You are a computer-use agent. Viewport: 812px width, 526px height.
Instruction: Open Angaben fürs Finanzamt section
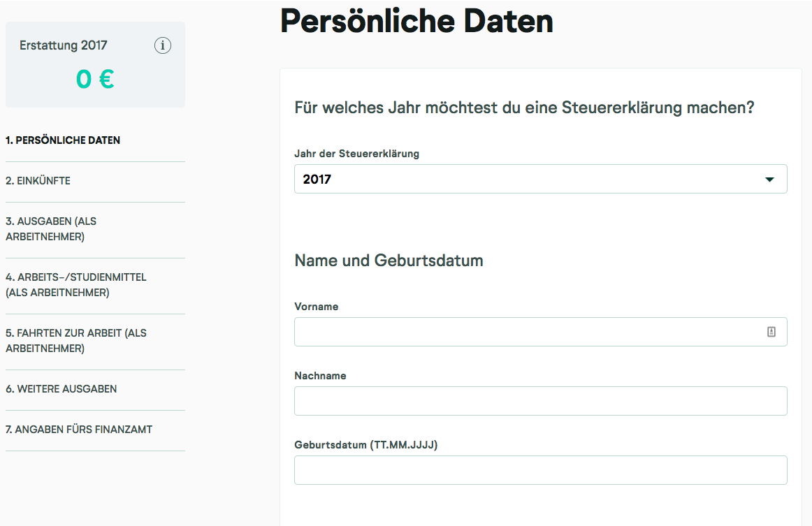pyautogui.click(x=79, y=429)
